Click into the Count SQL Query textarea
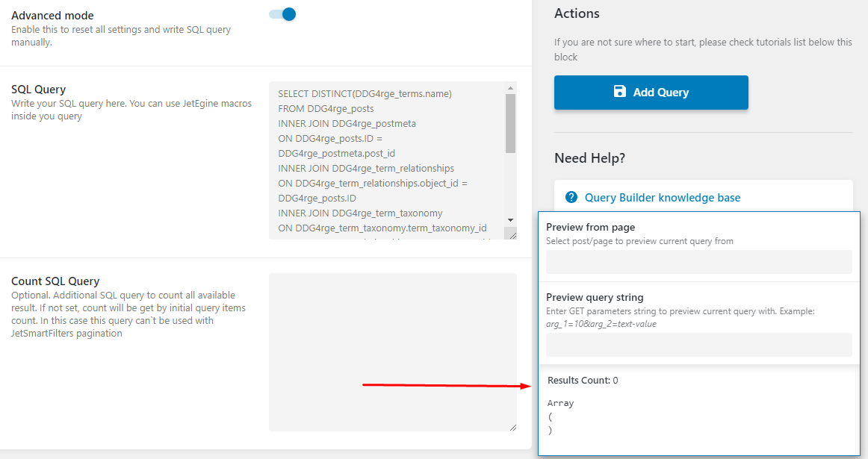This screenshot has width=868, height=459. click(x=393, y=352)
